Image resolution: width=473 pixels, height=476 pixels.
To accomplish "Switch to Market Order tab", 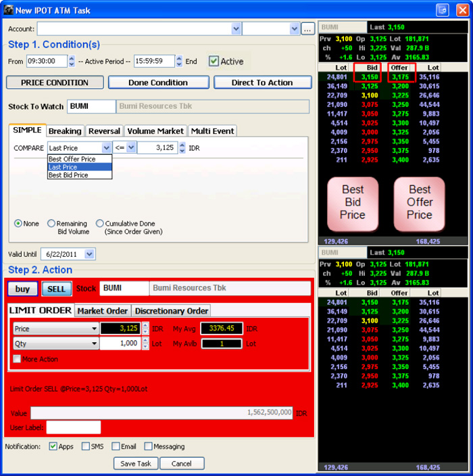I will tap(103, 311).
